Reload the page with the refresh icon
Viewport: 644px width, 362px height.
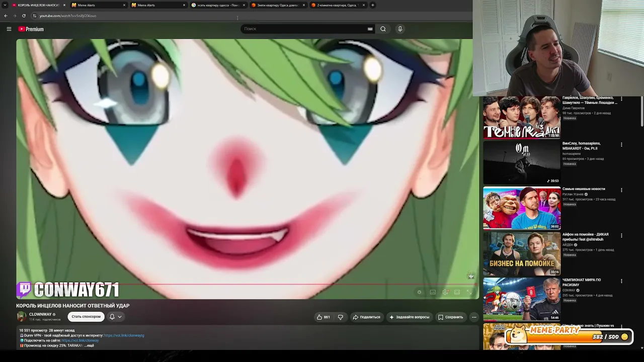[x=24, y=16]
